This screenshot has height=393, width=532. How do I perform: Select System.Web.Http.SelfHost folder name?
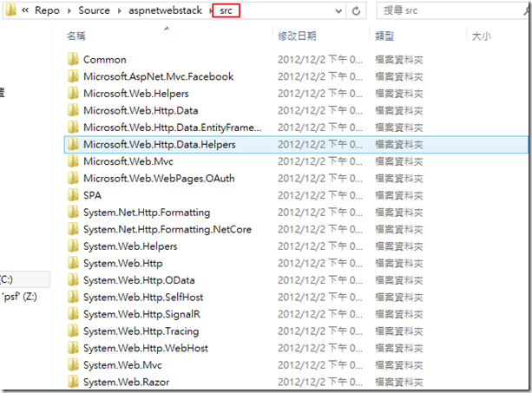click(x=143, y=298)
